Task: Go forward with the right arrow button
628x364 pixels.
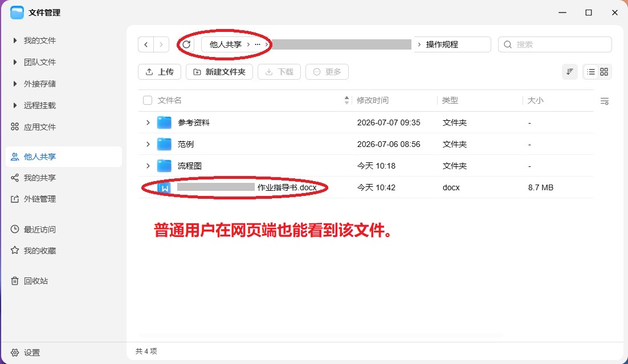Action: click(161, 44)
